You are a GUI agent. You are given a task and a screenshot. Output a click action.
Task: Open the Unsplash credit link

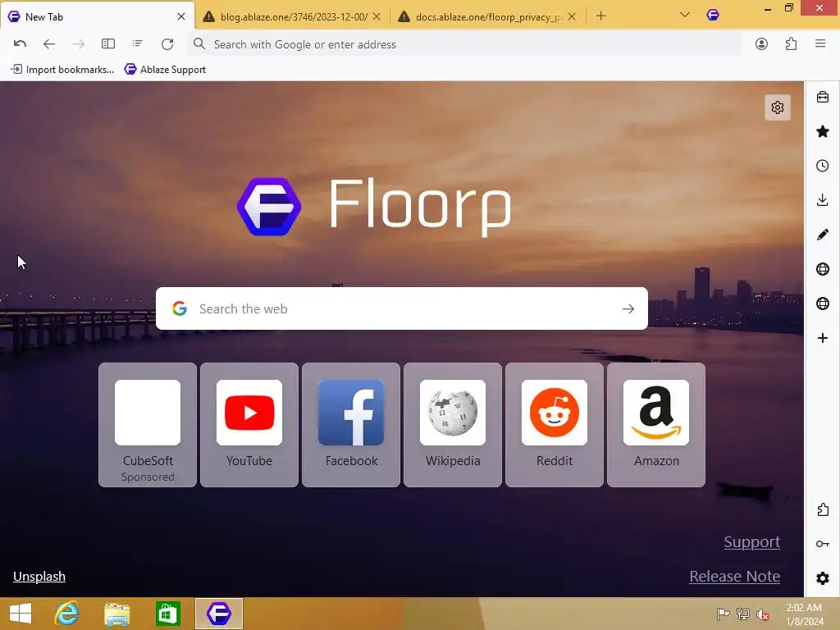(x=39, y=577)
